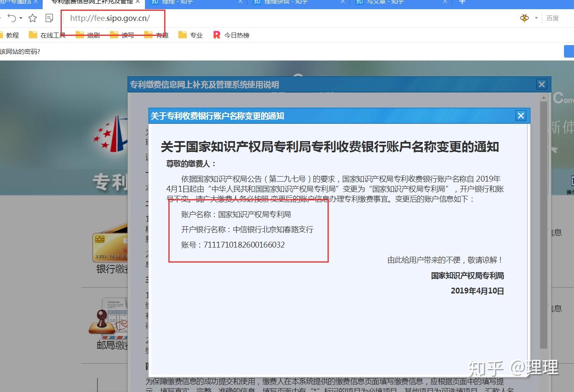Open the 教程 bookmark folder
The height and width of the screenshot is (392, 574).
coord(9,35)
